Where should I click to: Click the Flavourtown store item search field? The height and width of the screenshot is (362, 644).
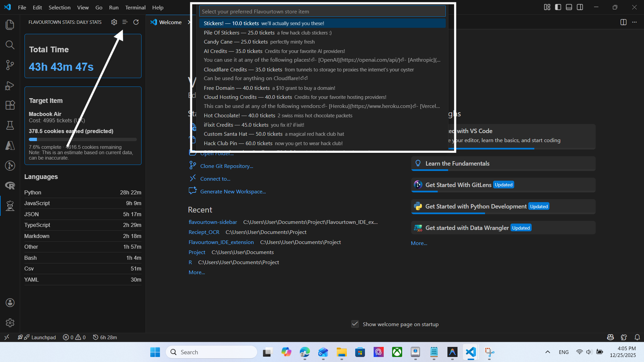tap(322, 11)
